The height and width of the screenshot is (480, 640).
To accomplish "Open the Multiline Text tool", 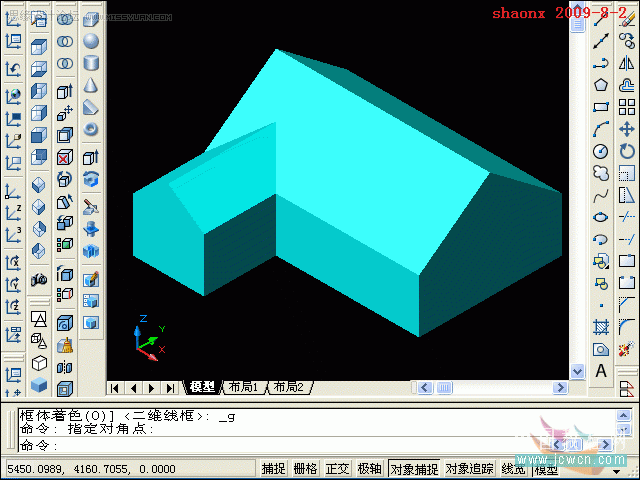I will point(600,371).
